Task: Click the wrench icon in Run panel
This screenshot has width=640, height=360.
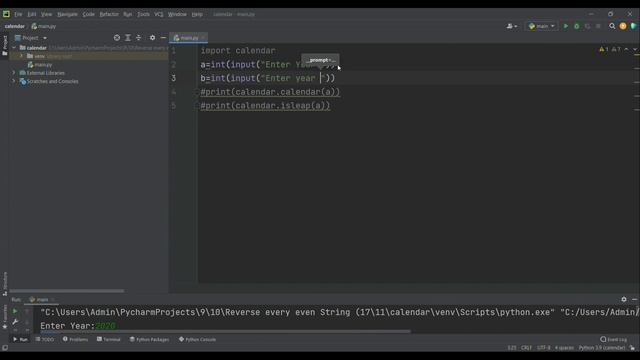Action: tap(15, 322)
